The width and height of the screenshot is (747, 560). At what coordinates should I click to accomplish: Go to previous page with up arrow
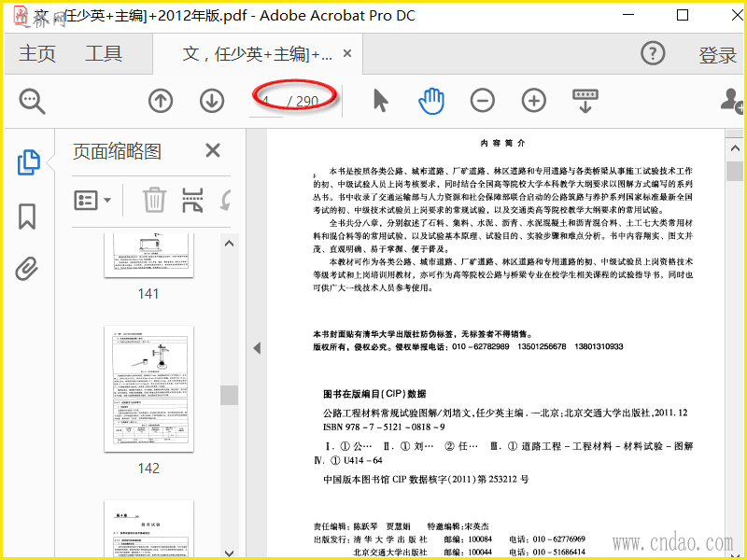point(161,101)
